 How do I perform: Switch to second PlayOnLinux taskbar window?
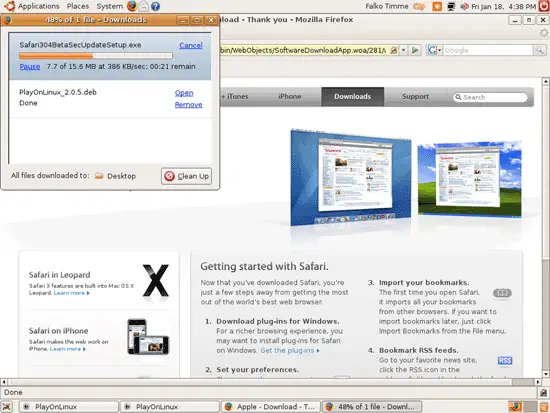[x=170, y=407]
